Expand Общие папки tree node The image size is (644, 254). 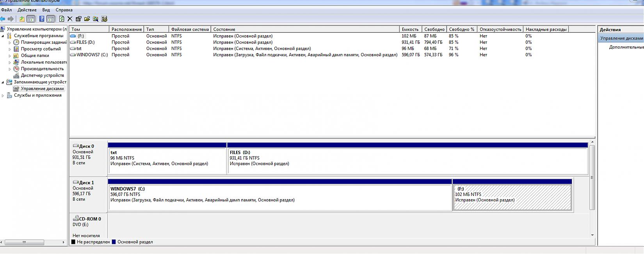(10, 56)
